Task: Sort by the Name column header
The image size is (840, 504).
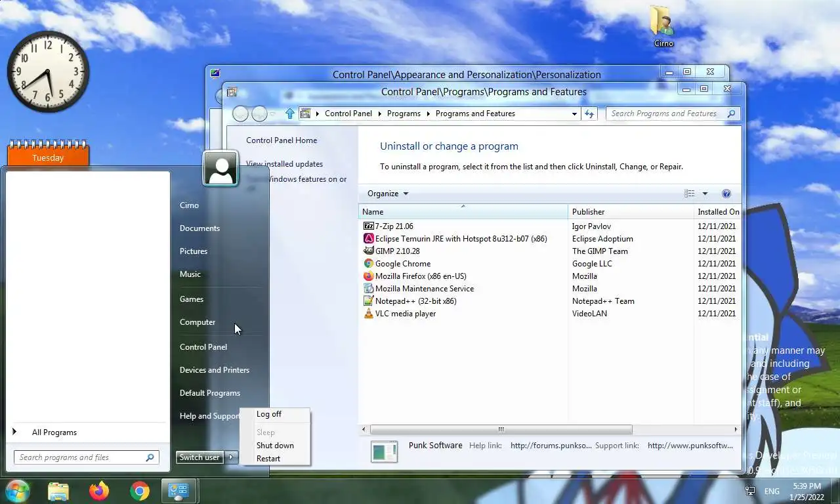Action: tap(463, 212)
